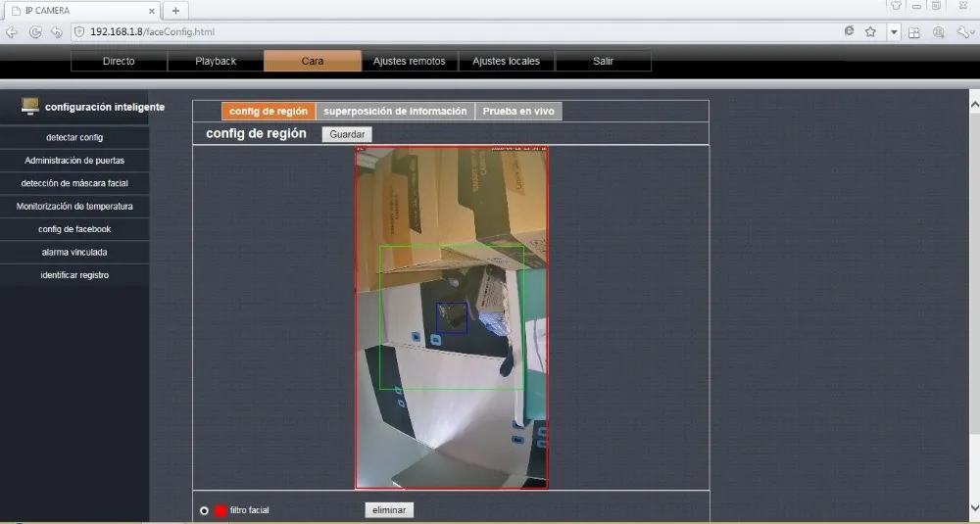Image resolution: width=980 pixels, height=524 pixels.
Task: Open Administración de puertas
Action: (74, 161)
